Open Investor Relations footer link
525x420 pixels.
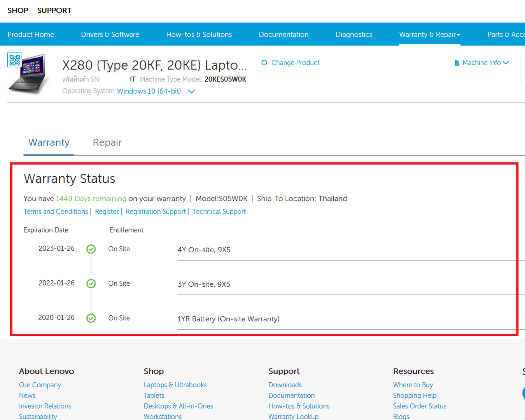(x=45, y=406)
